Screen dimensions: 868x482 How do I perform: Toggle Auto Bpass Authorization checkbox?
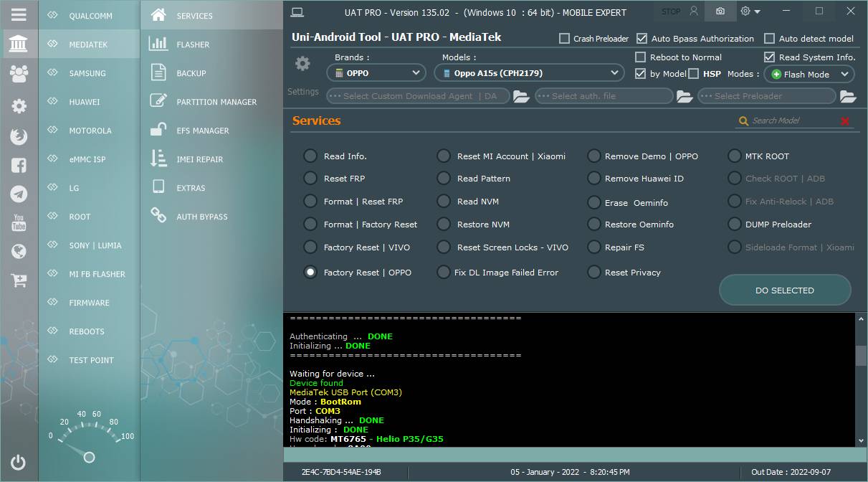(642, 39)
